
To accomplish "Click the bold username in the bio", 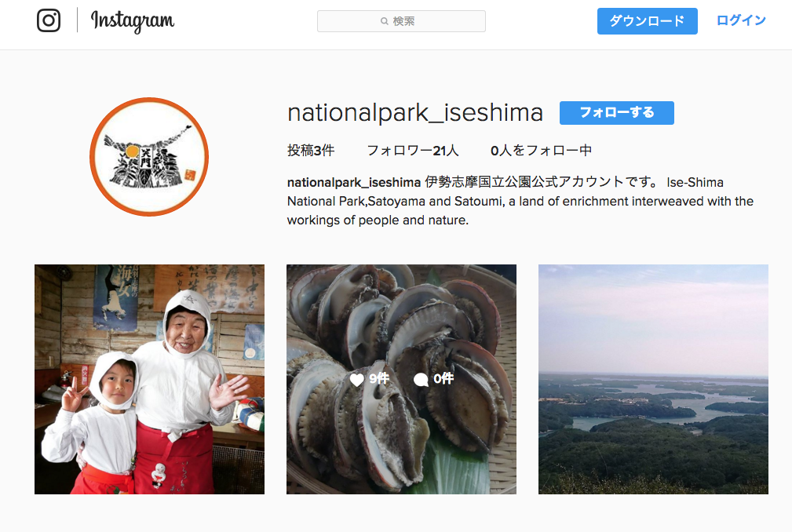I will [353, 182].
